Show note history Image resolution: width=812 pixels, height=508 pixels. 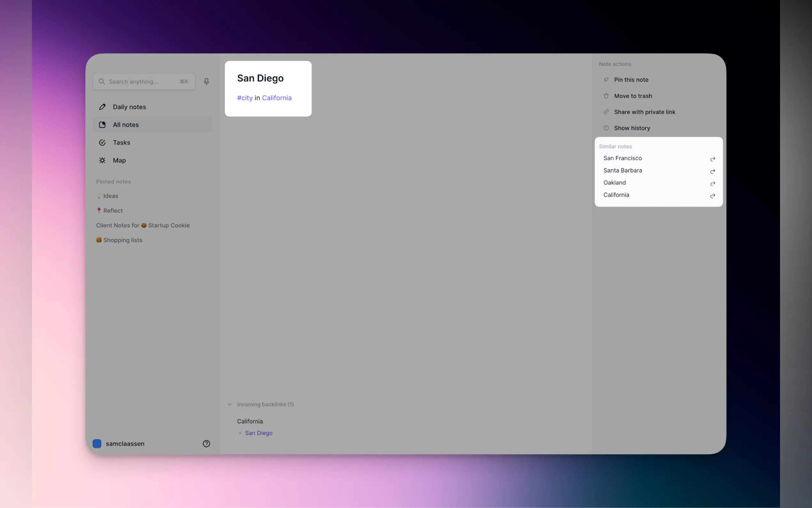pyautogui.click(x=632, y=128)
